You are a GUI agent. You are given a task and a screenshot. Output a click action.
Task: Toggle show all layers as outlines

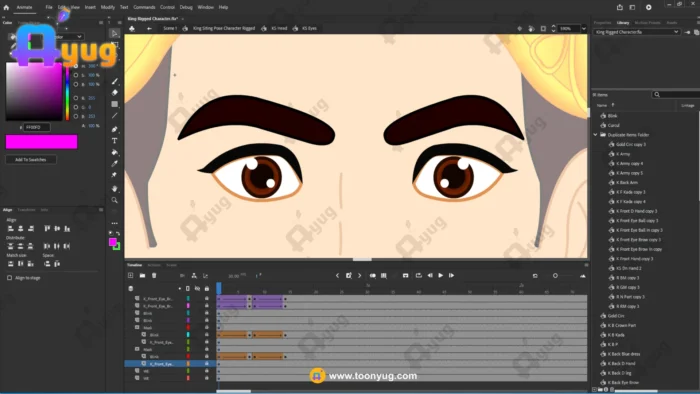tap(188, 289)
